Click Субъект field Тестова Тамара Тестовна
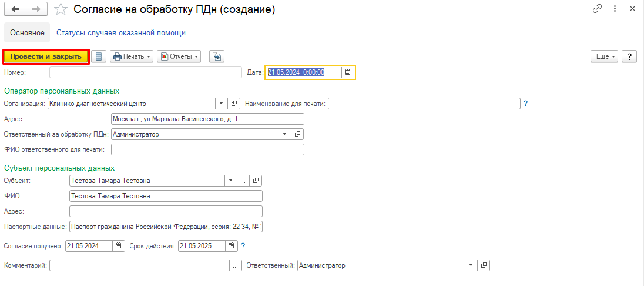This screenshot has width=644, height=286. 147,181
